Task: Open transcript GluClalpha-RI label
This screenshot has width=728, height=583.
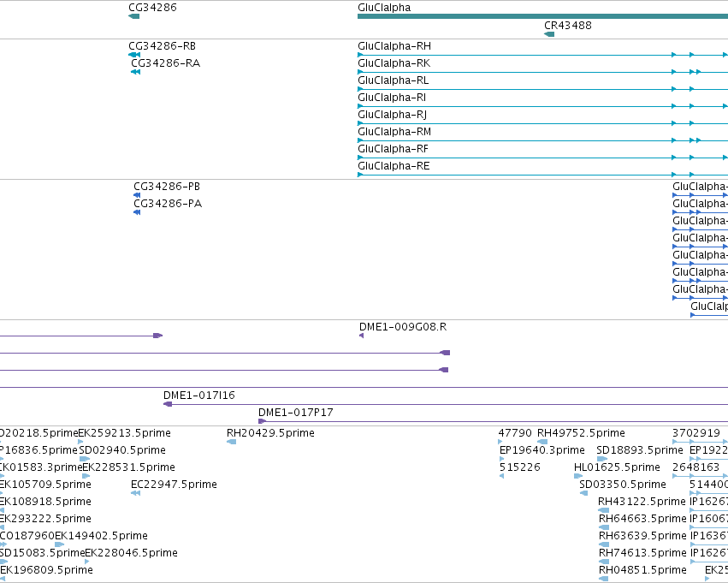Action: click(x=392, y=98)
